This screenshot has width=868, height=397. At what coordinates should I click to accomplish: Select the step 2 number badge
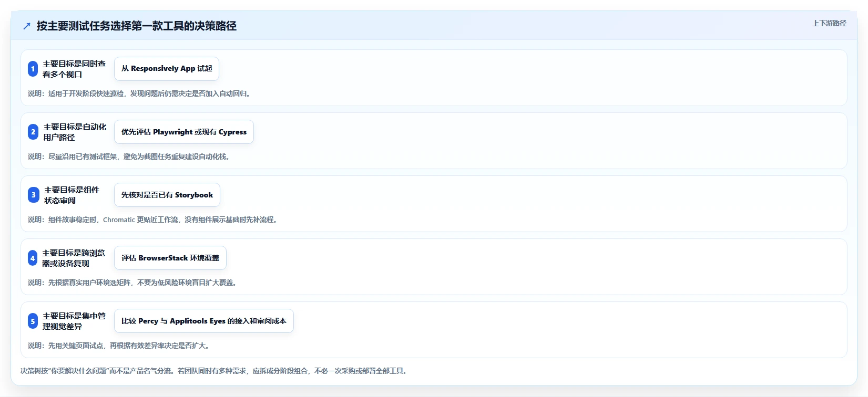coord(33,132)
